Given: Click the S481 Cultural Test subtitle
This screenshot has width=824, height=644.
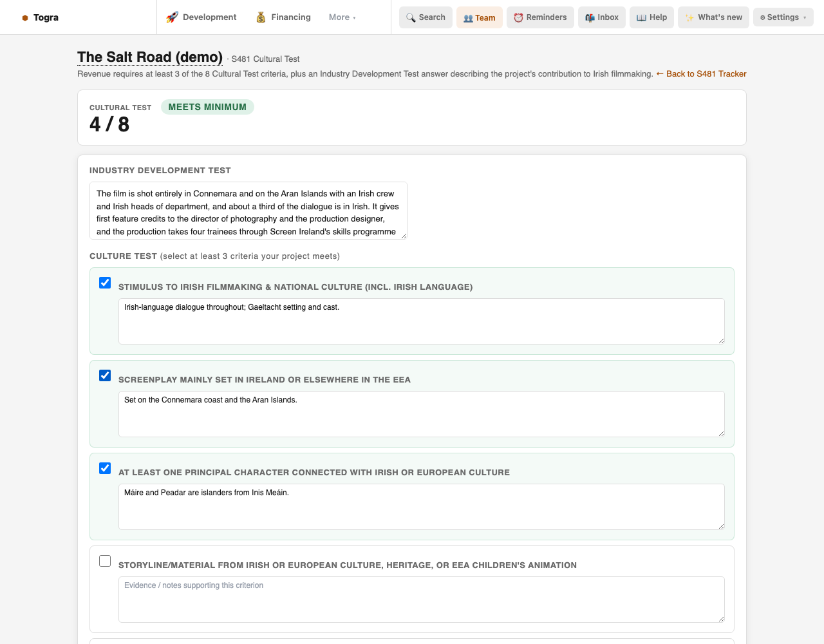Looking at the screenshot, I should pos(265,59).
